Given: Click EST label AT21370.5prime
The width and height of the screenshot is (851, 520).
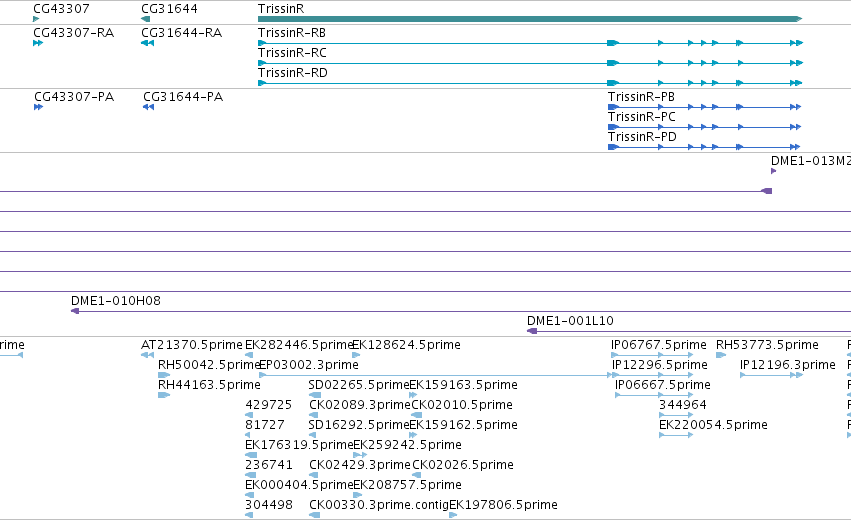Looking at the screenshot, I should click(x=192, y=345).
